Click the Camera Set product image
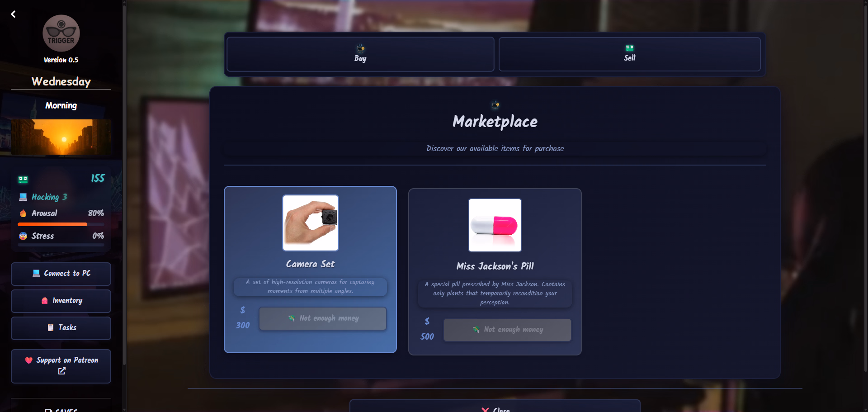868x412 pixels. click(x=311, y=223)
